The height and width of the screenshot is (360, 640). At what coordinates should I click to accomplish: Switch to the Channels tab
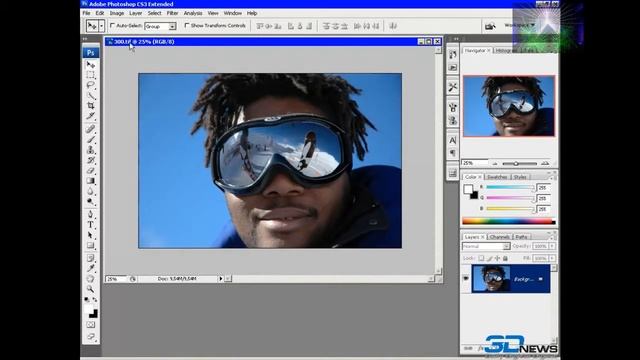pyautogui.click(x=499, y=237)
